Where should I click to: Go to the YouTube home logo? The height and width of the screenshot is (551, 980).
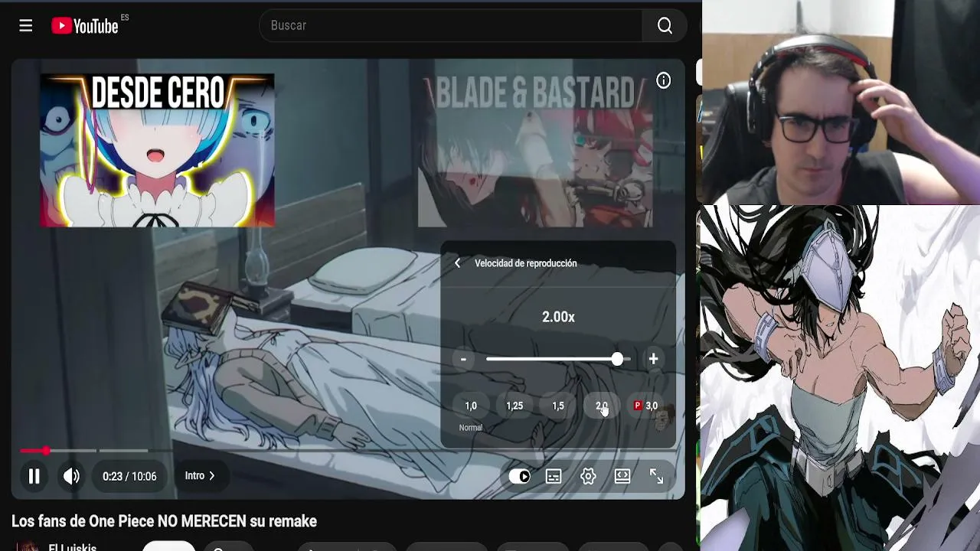pyautogui.click(x=85, y=26)
